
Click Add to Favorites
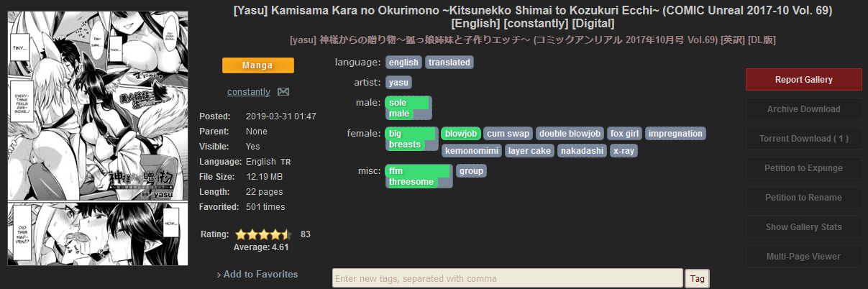tap(260, 274)
